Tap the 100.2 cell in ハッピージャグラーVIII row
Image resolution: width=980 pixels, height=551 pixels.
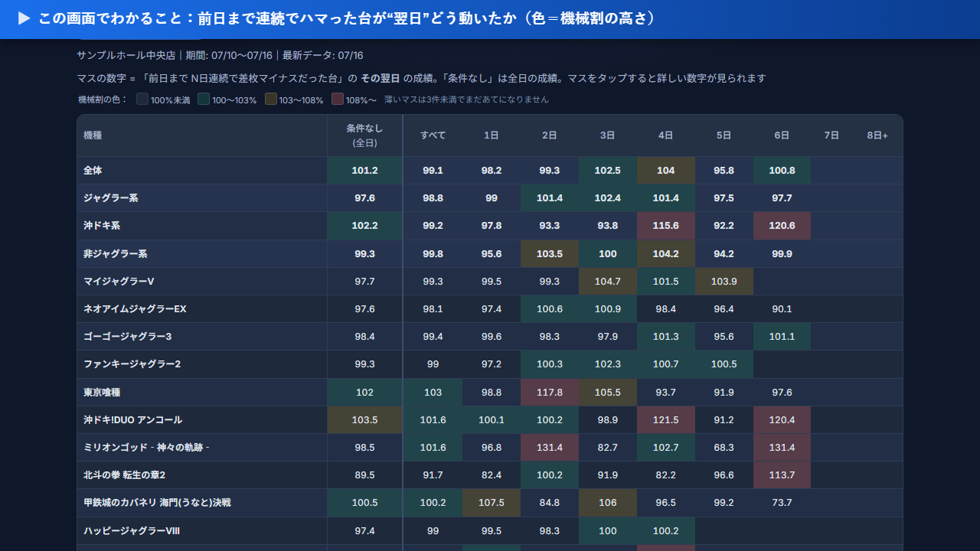point(666,531)
